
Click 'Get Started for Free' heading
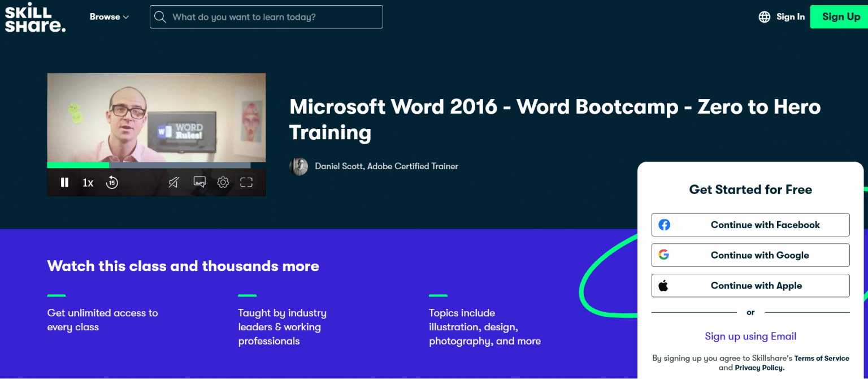tap(750, 189)
